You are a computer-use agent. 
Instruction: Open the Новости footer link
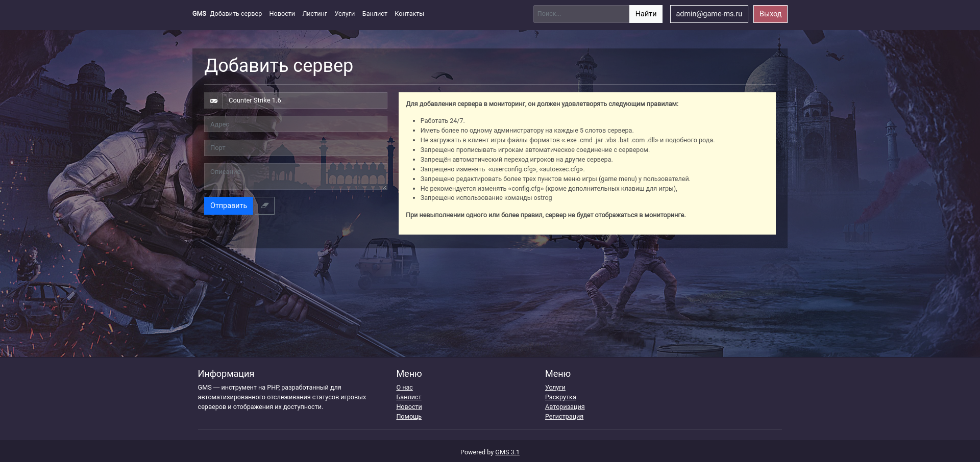(x=409, y=407)
